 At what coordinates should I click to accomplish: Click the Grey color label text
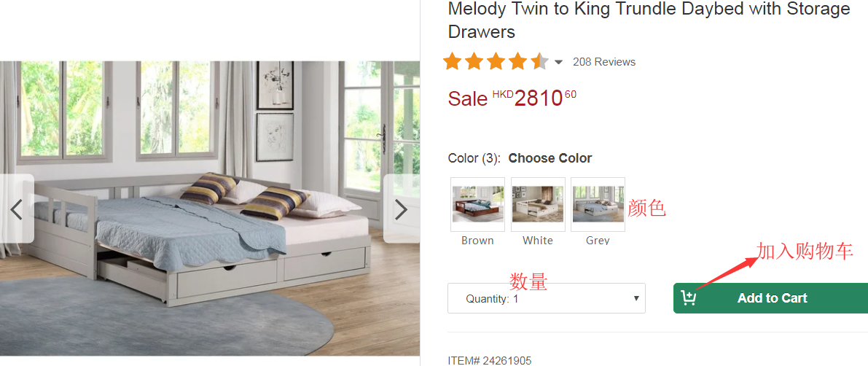click(x=598, y=241)
